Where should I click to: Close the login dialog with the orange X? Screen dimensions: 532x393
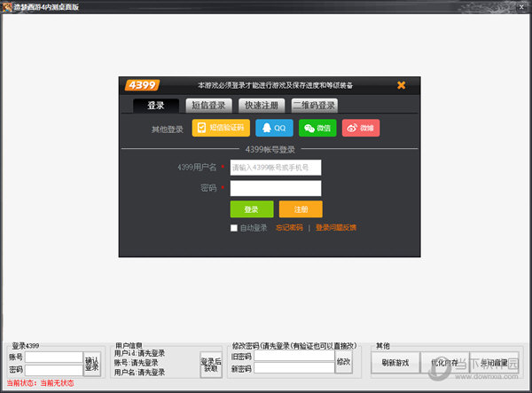[401, 85]
